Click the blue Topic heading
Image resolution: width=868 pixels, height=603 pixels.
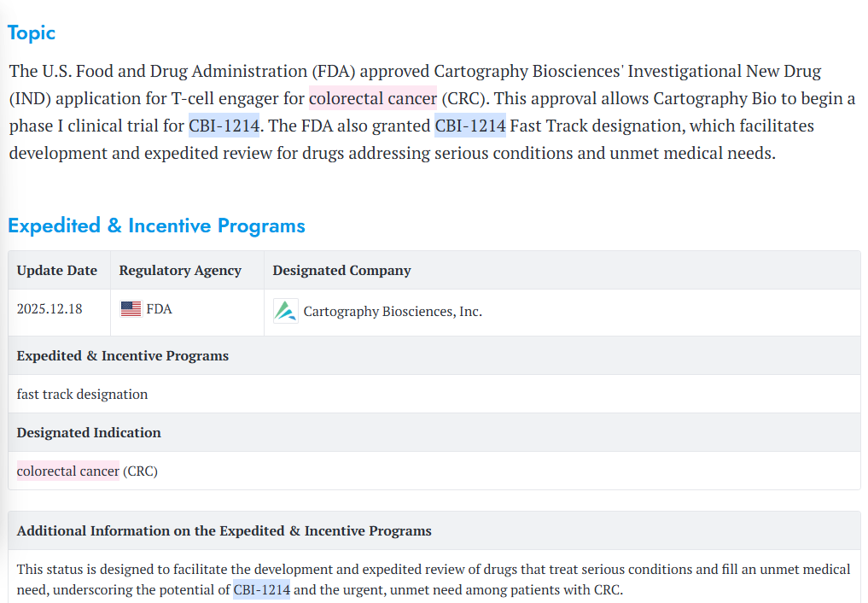point(32,33)
